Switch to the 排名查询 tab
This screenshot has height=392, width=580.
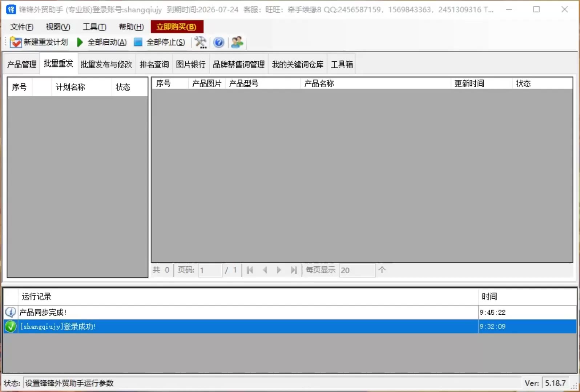coord(154,64)
